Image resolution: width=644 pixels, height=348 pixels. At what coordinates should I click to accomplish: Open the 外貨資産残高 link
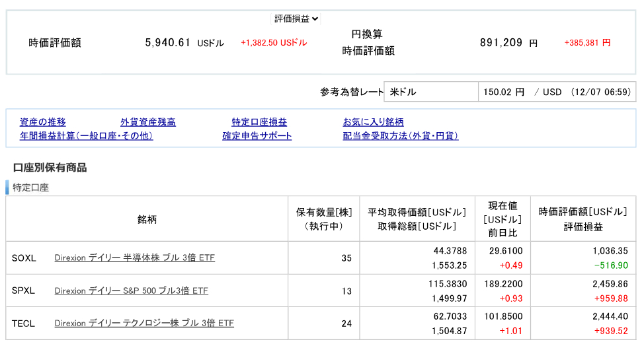pos(148,122)
